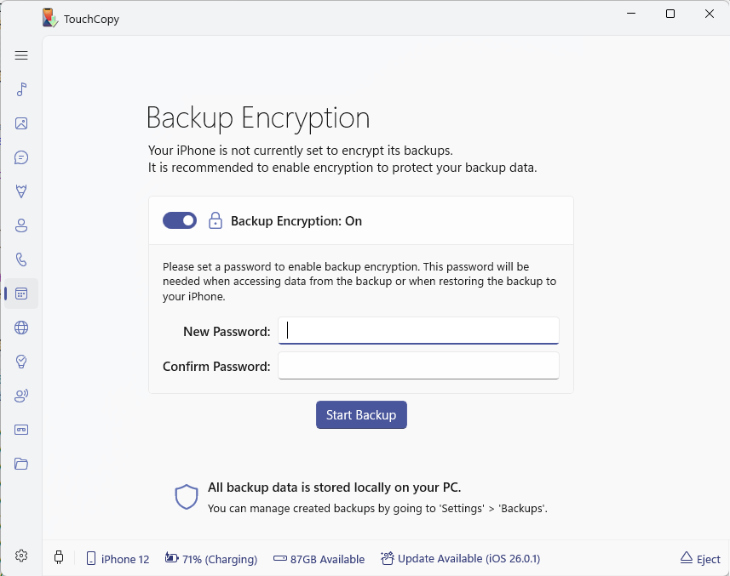
Task: Click the Backup Encryption heading
Action: coord(258,118)
